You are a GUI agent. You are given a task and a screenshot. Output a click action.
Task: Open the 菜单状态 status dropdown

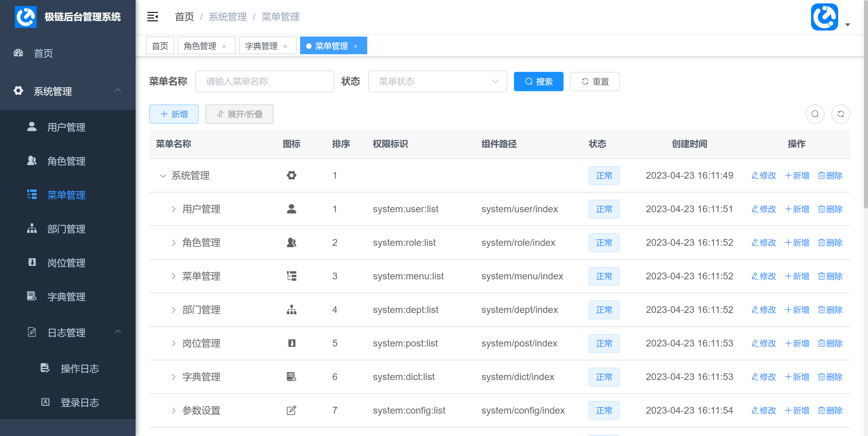pyautogui.click(x=438, y=81)
